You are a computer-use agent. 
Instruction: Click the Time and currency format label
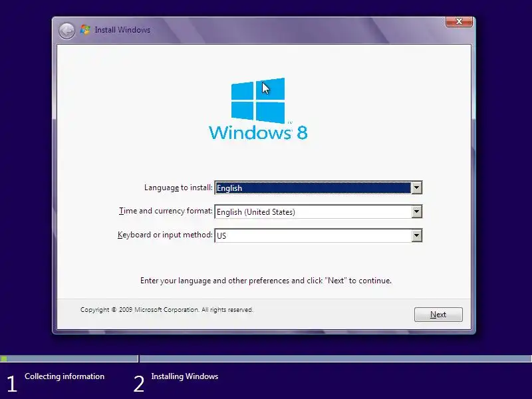coord(166,211)
